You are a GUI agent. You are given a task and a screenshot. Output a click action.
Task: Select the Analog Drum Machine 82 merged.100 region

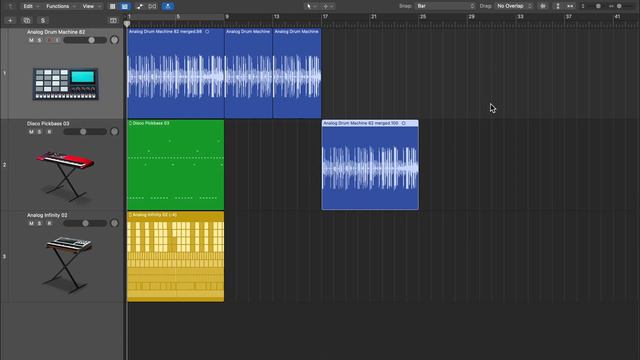[x=370, y=165]
